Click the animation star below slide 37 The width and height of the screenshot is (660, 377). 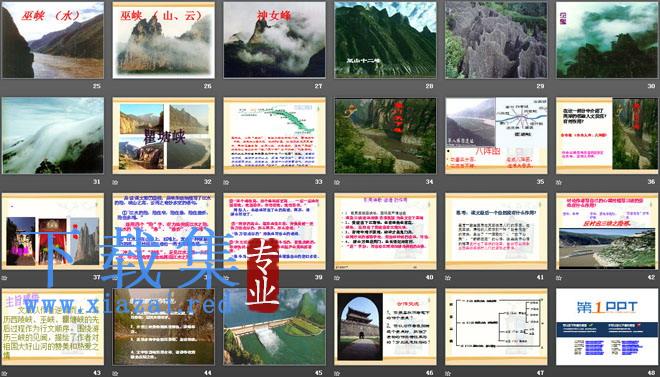5,278
